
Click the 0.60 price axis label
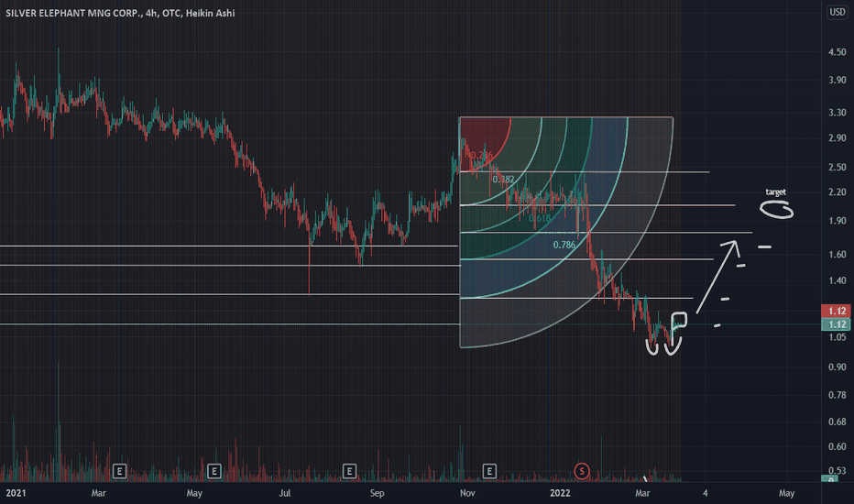(838, 447)
